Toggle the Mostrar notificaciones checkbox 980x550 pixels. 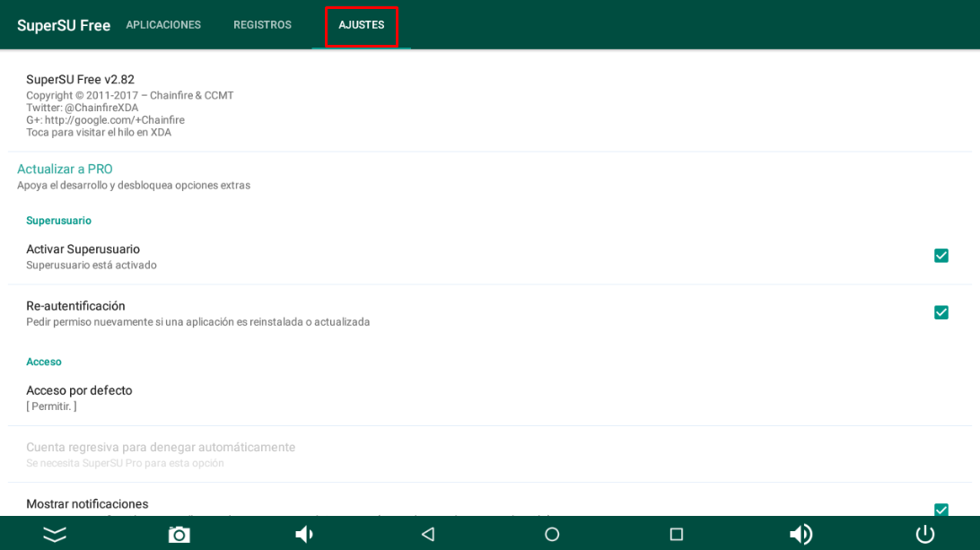point(941,510)
